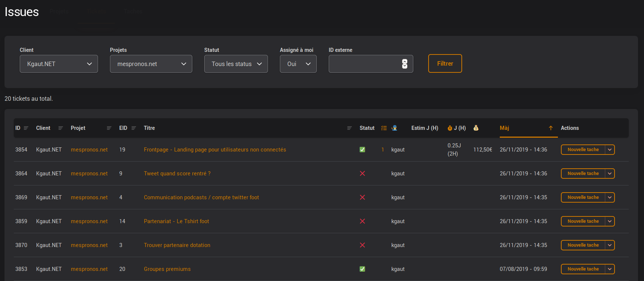Switch to the Taches tab
Screen dimensions: 644x281
(133, 12)
